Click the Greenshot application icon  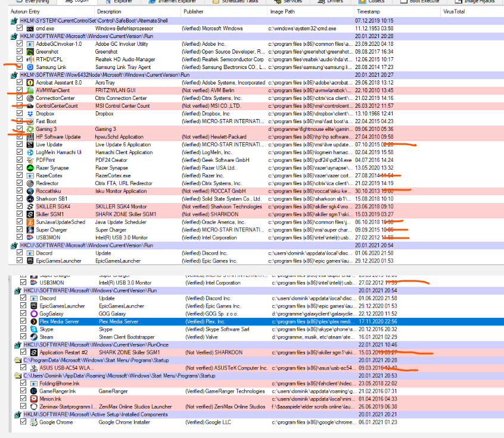click(30, 52)
